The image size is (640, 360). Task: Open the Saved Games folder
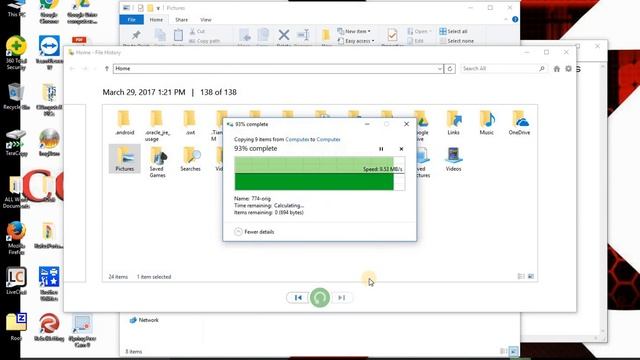click(x=157, y=162)
